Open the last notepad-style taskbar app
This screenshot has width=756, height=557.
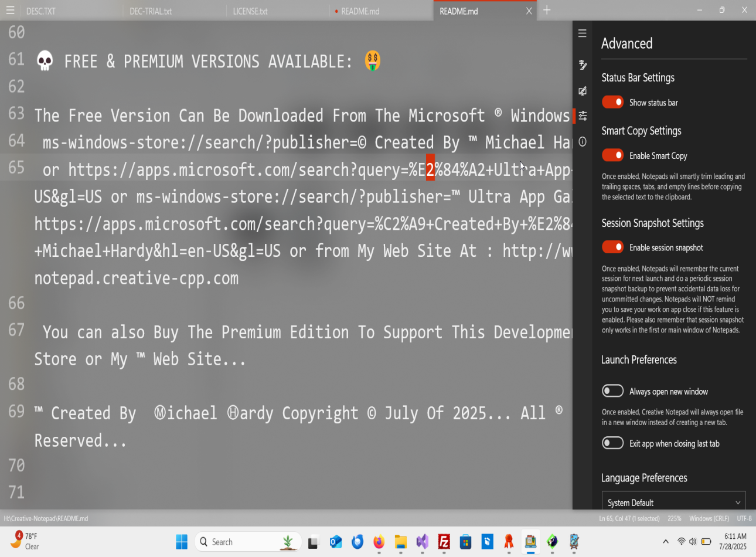574,542
